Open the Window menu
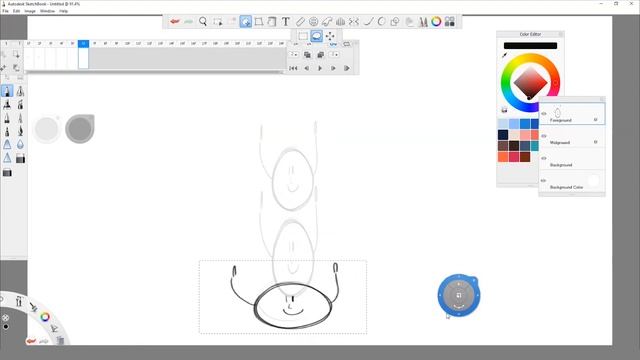The width and height of the screenshot is (640, 360). tap(47, 11)
